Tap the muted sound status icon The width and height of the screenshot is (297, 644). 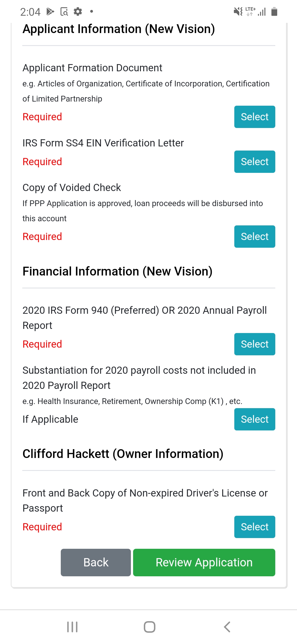(238, 12)
